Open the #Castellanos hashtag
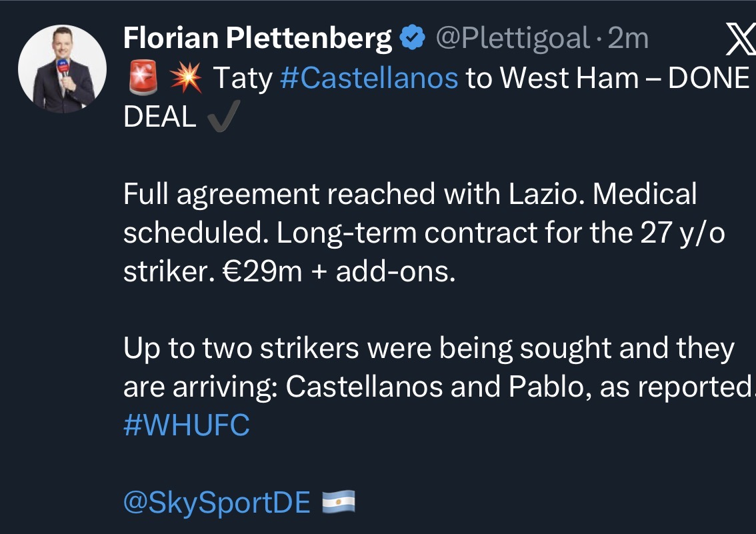Image resolution: width=756 pixels, height=534 pixels. (369, 78)
